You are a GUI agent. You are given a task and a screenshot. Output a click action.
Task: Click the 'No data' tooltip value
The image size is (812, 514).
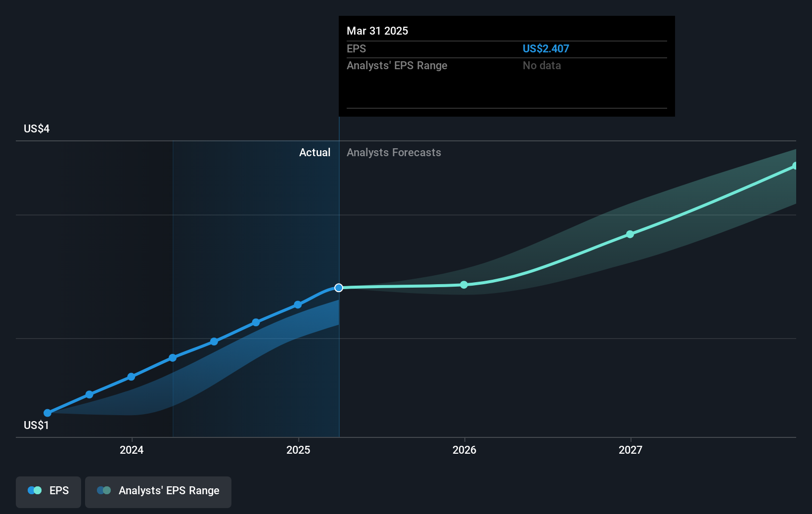(x=542, y=66)
